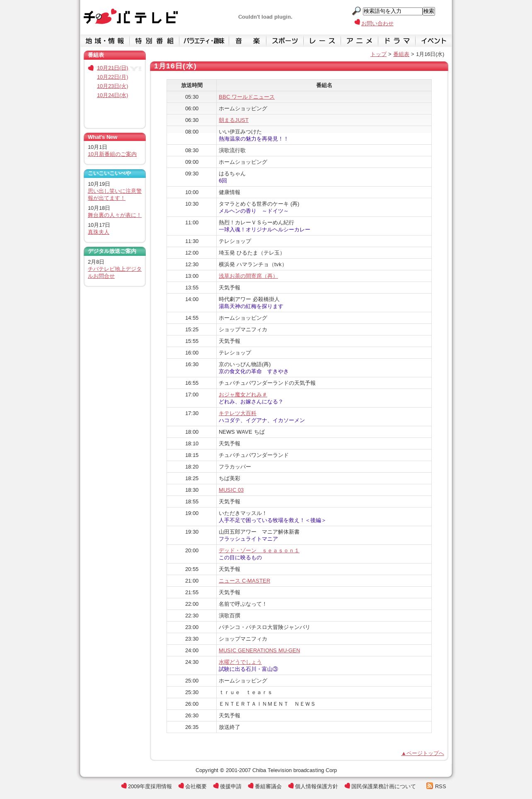The height and width of the screenshot is (799, 532).
Task: Click 一球入魂！オリジナルヘルシーカレー episode text
Action: pyautogui.click(x=264, y=230)
